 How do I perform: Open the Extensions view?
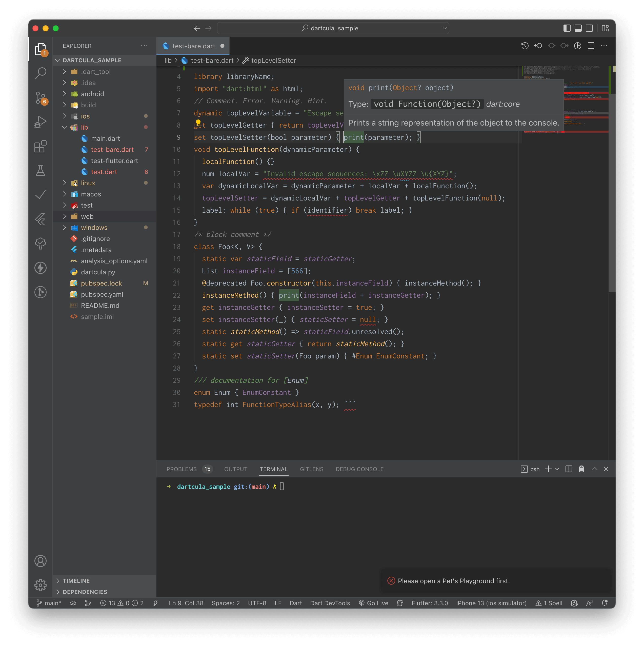(x=41, y=147)
